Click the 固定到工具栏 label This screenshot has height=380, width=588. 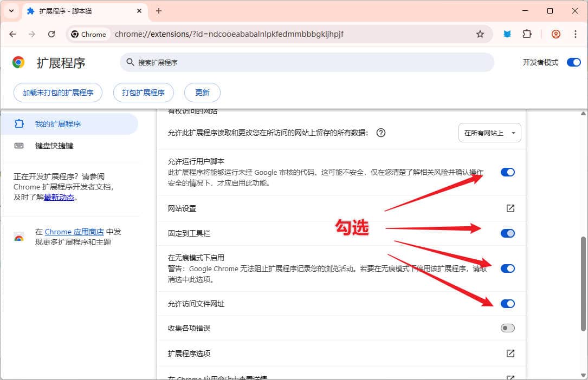(189, 233)
